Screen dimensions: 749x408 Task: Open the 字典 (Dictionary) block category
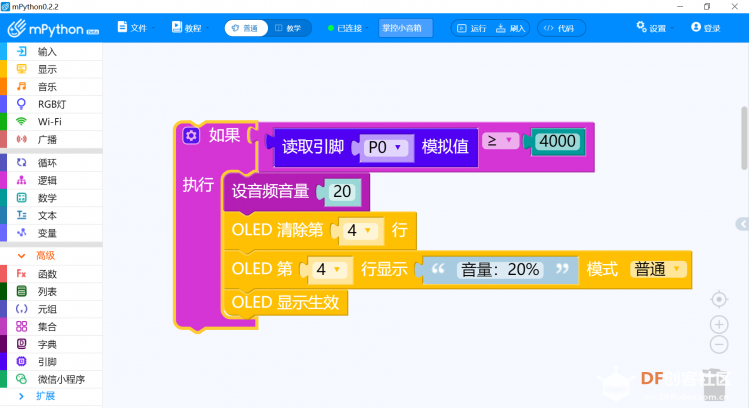[51, 344]
